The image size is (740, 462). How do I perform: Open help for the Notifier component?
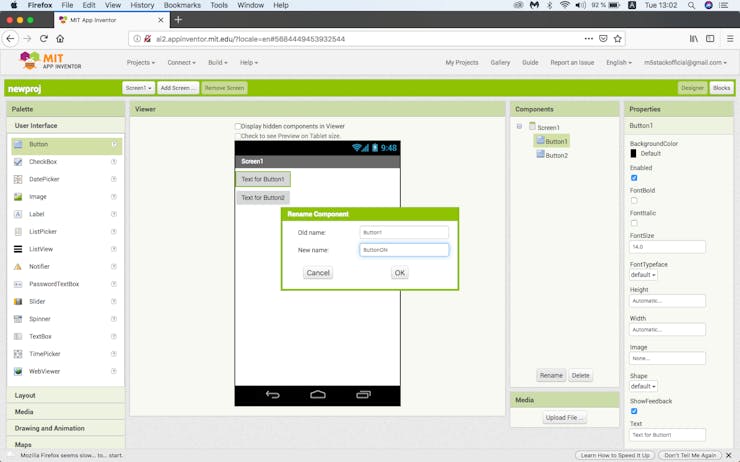(114, 267)
